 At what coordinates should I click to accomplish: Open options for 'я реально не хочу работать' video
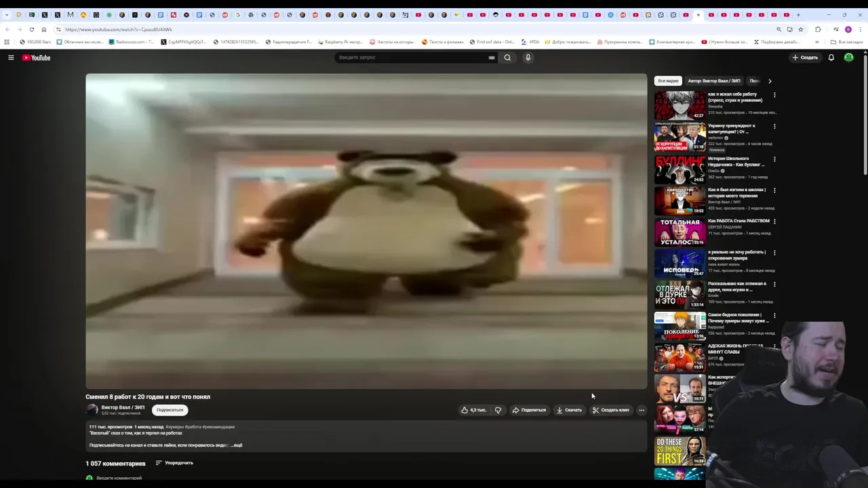[774, 253]
